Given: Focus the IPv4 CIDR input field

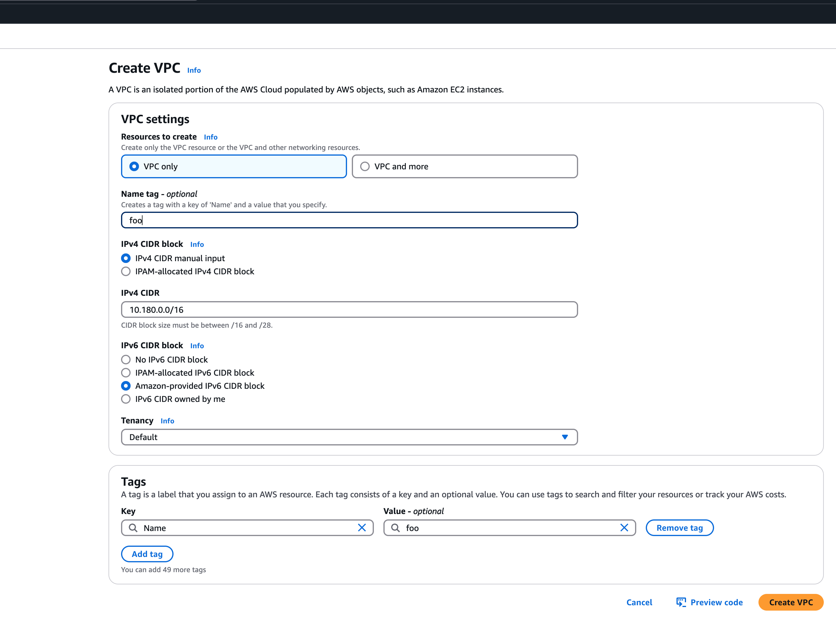Looking at the screenshot, I should [349, 309].
